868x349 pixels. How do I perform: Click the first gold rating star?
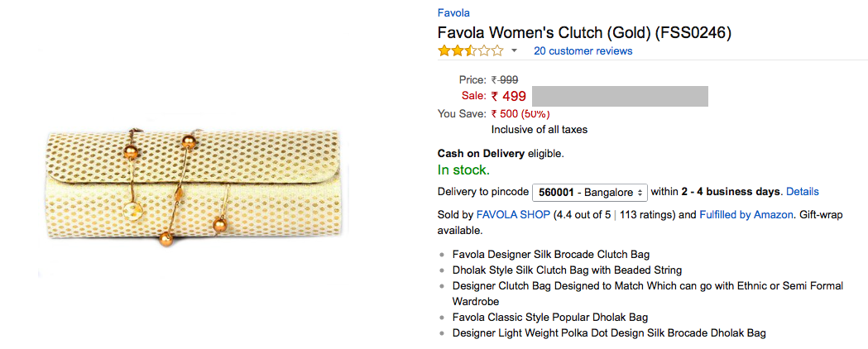tap(444, 51)
